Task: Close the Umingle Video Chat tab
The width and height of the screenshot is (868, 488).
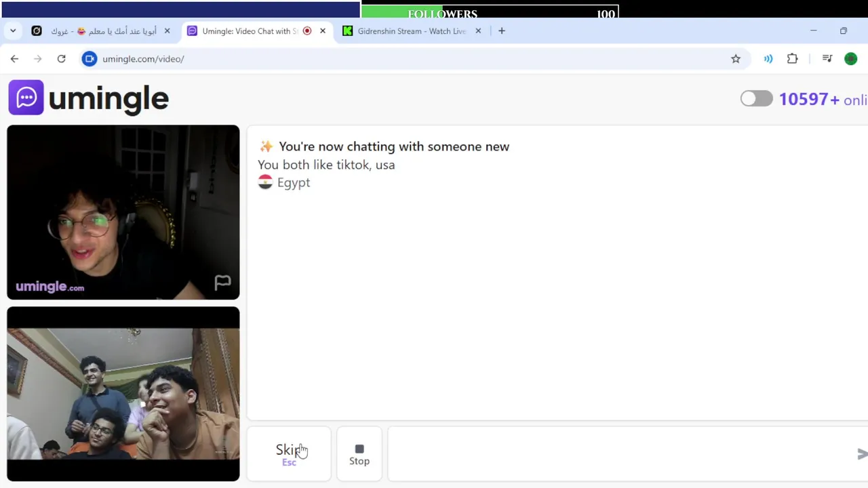Action: 323,31
